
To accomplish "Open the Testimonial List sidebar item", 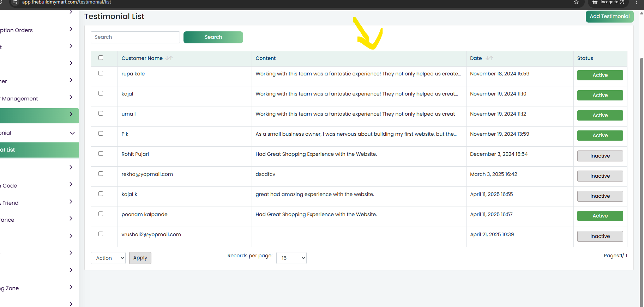I will click(x=39, y=150).
